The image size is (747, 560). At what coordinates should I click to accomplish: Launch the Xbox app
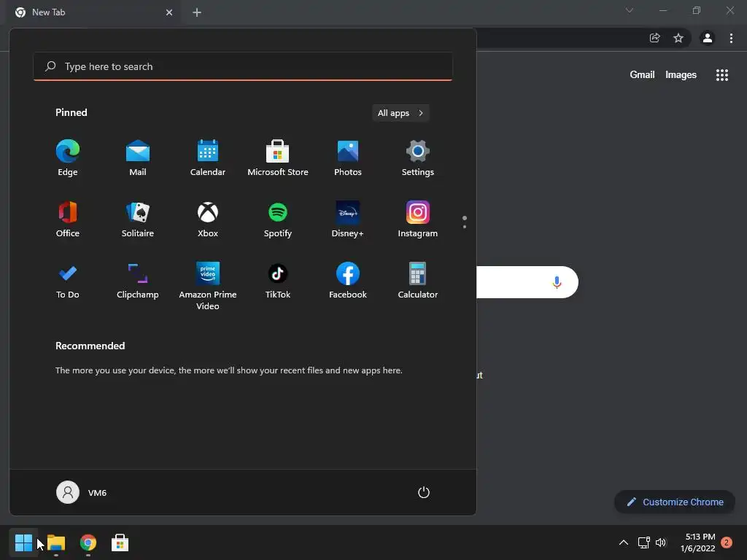pyautogui.click(x=208, y=219)
